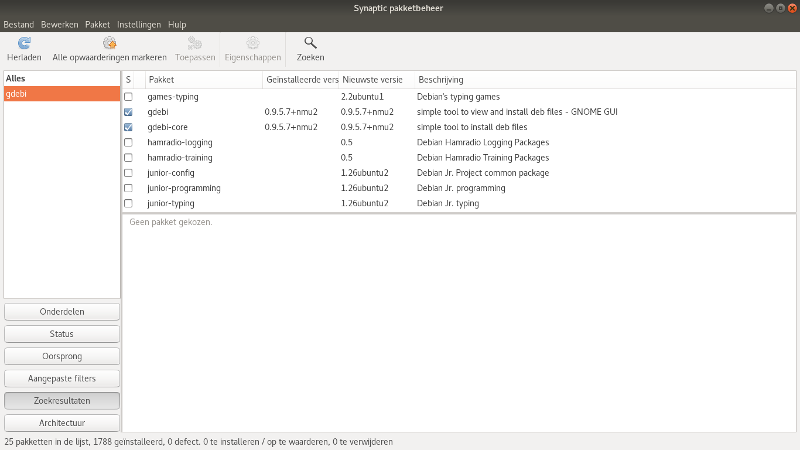Select Alles in the filter list

62,79
